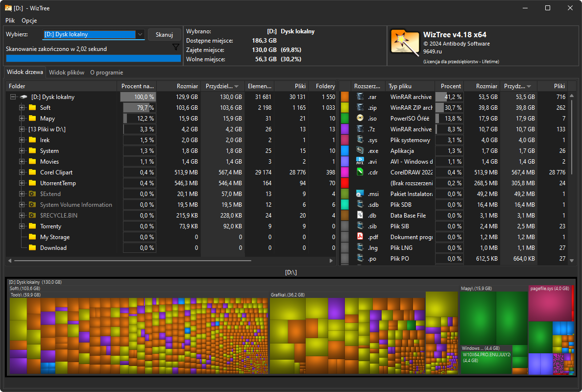The height and width of the screenshot is (392, 582).
Task: Sort folder tree by Rozmiar column
Action: pyautogui.click(x=179, y=86)
